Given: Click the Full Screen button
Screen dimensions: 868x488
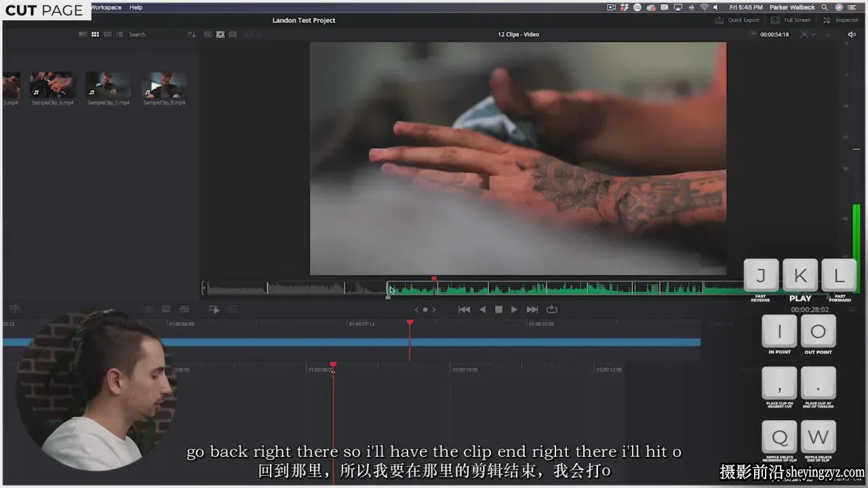Looking at the screenshot, I should pyautogui.click(x=791, y=20).
